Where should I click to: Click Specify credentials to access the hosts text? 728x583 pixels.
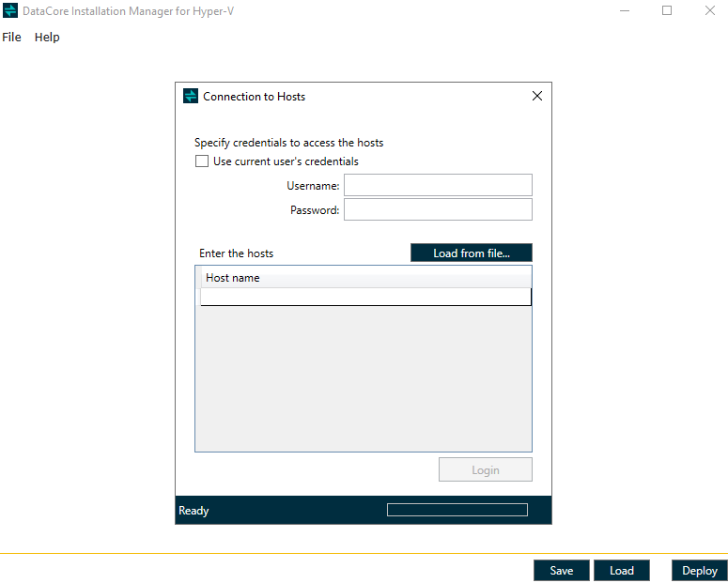288,143
